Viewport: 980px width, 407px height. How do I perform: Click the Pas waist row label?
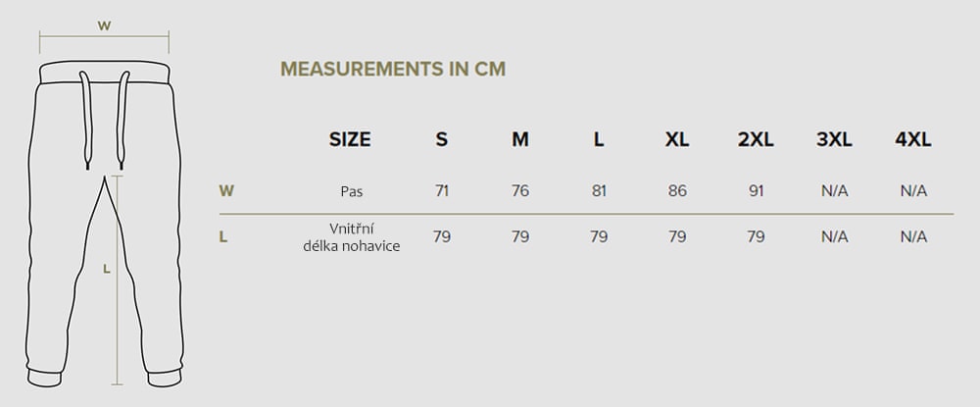(x=352, y=191)
